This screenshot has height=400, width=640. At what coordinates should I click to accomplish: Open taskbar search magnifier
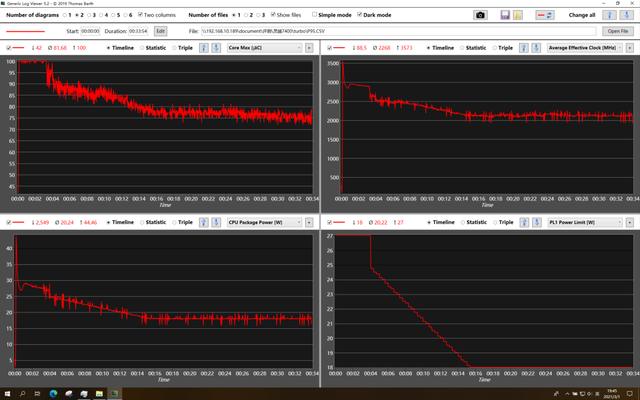[22, 394]
